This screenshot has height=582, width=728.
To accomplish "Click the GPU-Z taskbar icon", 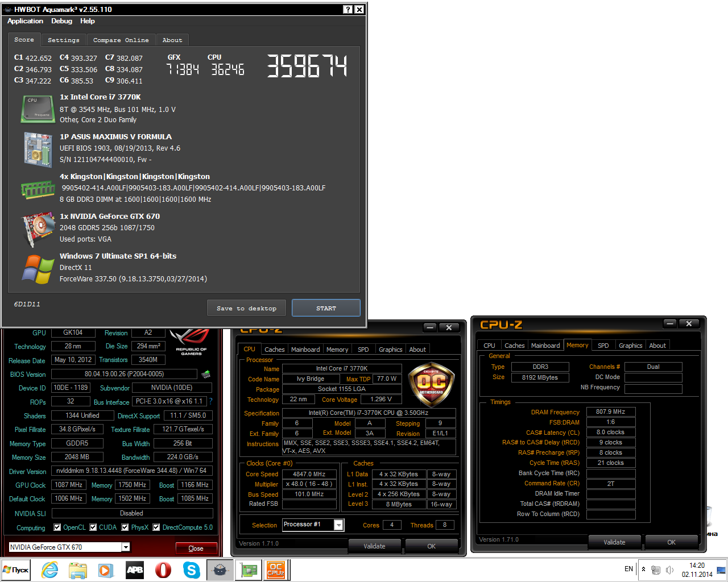I will (248, 570).
